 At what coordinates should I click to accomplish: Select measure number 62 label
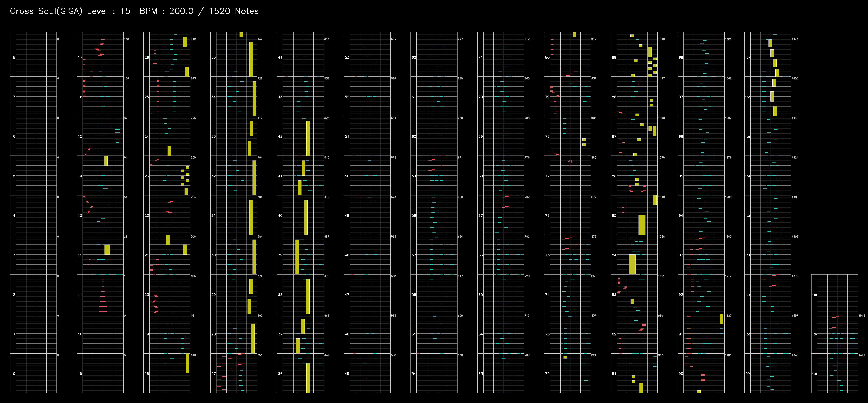pyautogui.click(x=414, y=57)
